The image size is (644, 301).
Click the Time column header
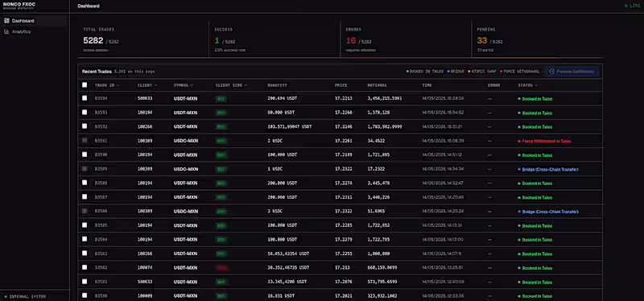tap(427, 85)
